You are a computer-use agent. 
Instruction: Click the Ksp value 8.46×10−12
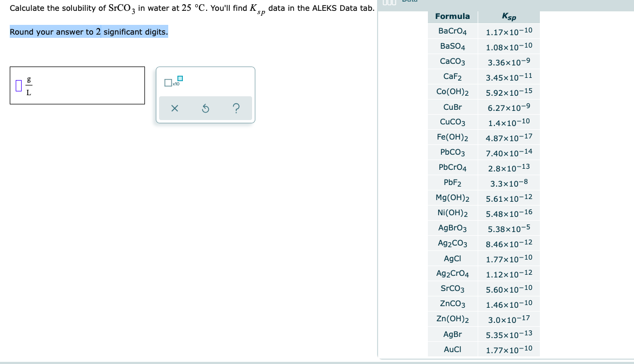tap(509, 243)
